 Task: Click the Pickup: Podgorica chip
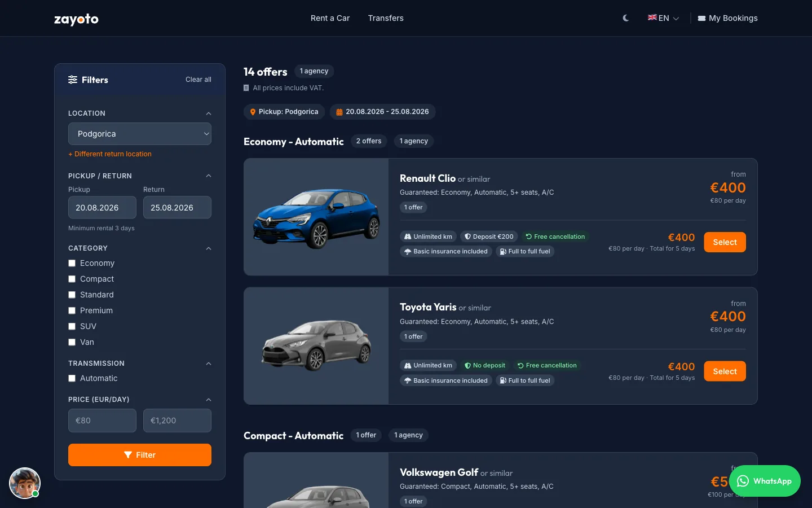284,112
